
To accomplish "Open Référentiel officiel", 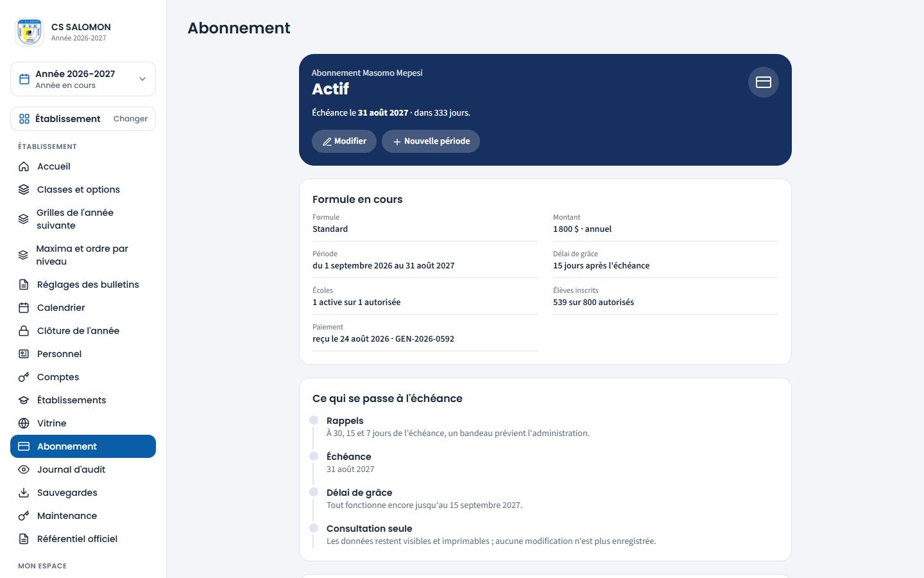I will click(83, 539).
